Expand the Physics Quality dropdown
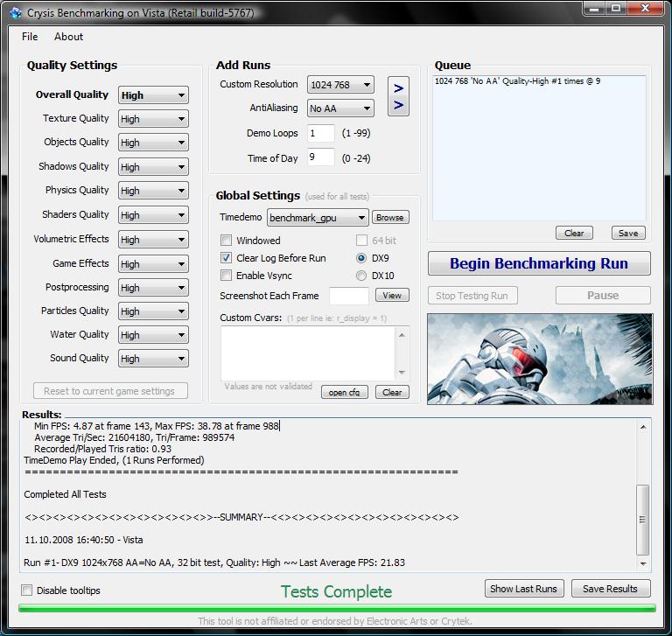672x636 pixels. point(153,191)
